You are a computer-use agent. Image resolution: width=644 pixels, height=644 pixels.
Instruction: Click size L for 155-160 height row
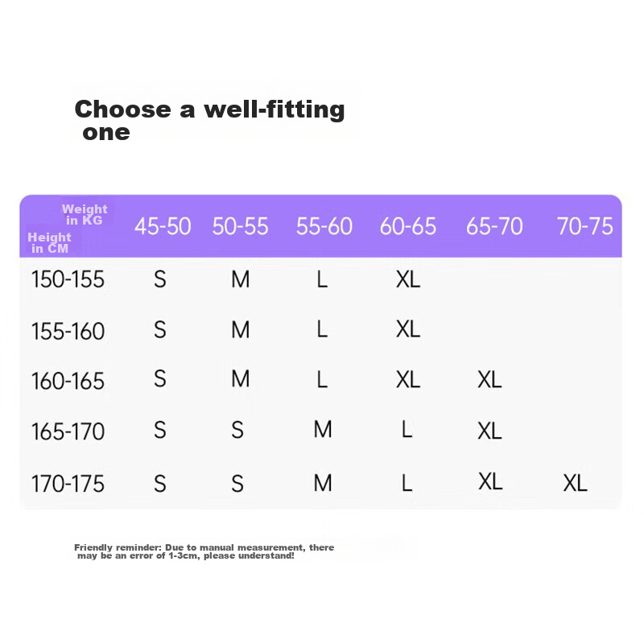(322, 329)
